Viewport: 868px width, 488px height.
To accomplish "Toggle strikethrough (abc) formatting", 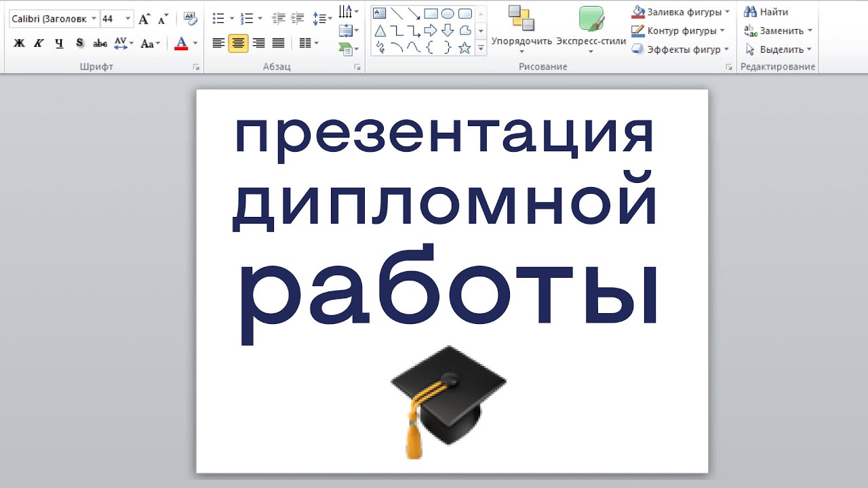I will [100, 43].
